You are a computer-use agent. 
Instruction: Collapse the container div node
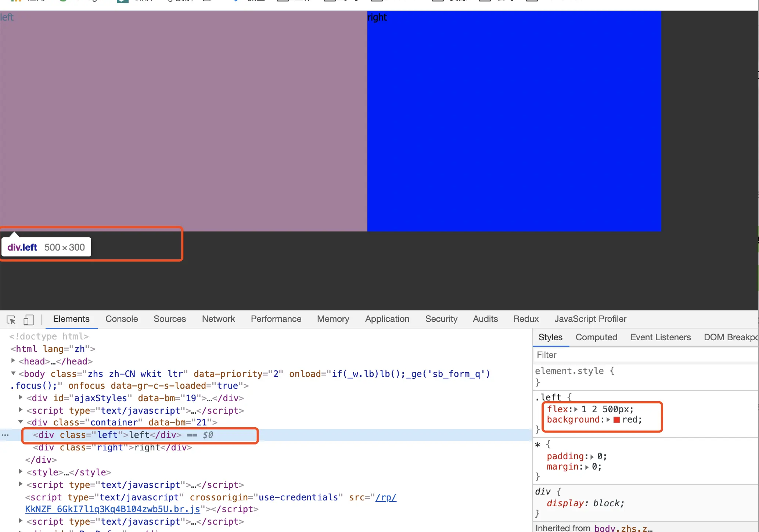[21, 422]
